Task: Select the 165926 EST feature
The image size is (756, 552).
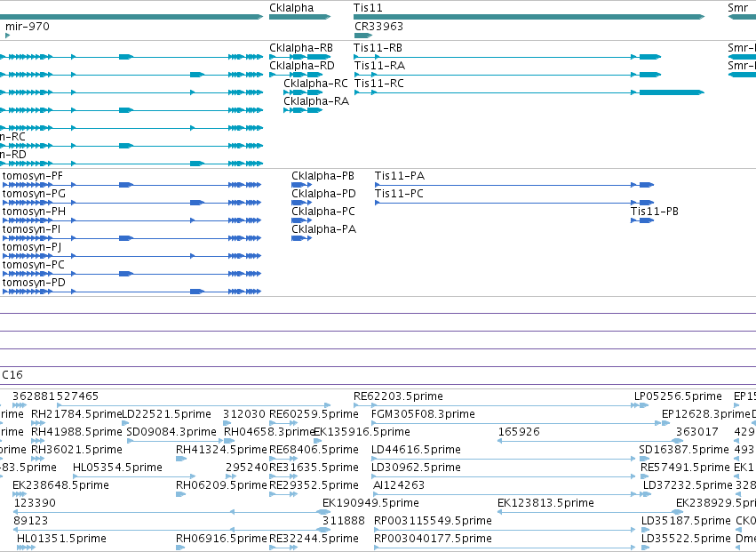Action: coord(591,441)
